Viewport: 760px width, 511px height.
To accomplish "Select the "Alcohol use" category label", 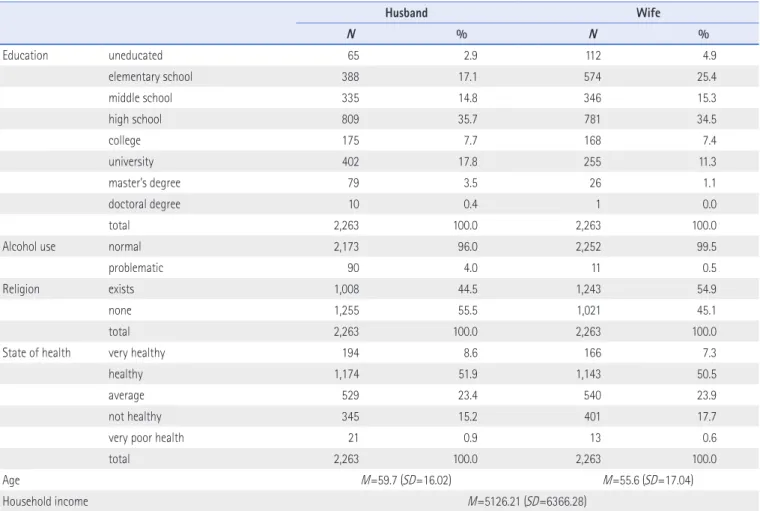I will point(29,247).
